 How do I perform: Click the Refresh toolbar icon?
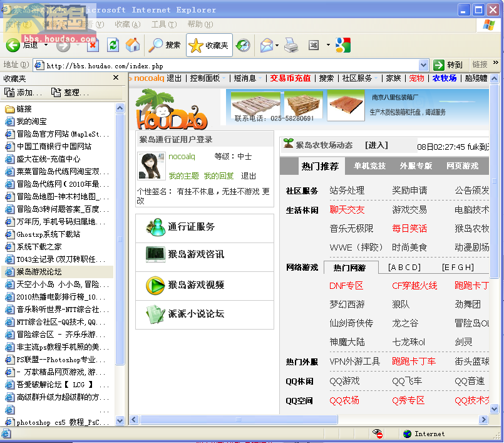pos(113,45)
